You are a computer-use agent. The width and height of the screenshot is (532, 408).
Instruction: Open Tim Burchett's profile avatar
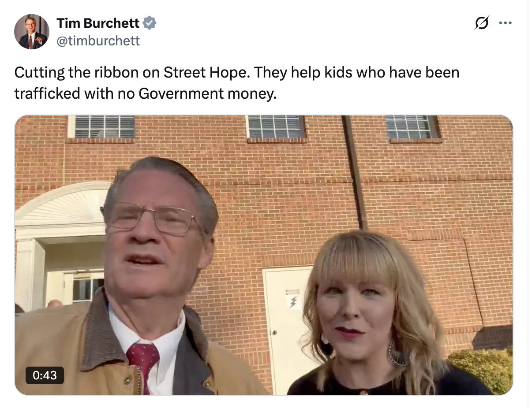point(32,32)
